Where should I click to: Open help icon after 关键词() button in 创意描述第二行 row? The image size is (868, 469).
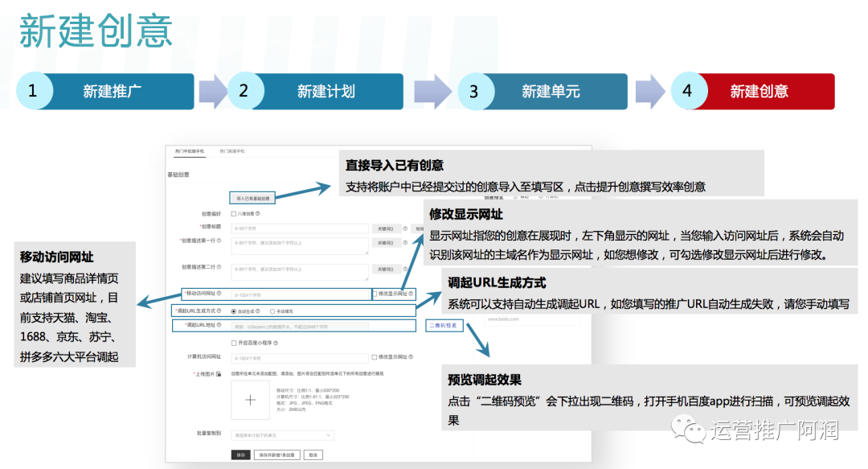click(x=405, y=269)
